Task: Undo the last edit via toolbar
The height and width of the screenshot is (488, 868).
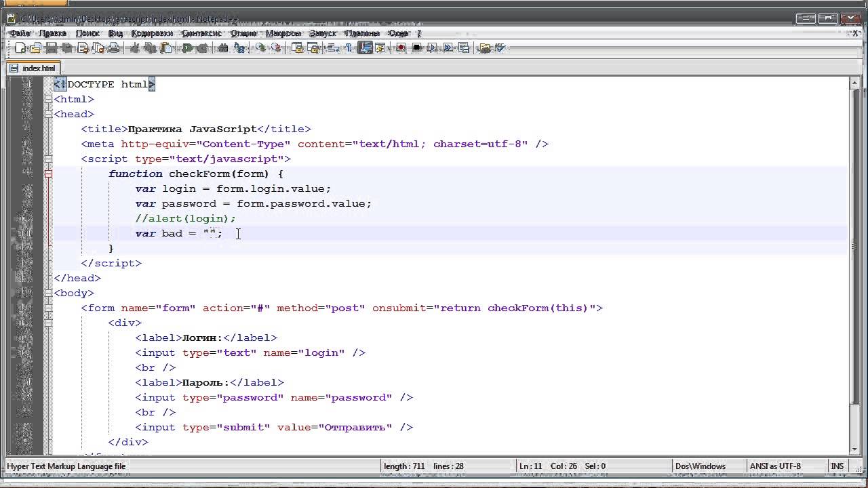Action: 187,48
